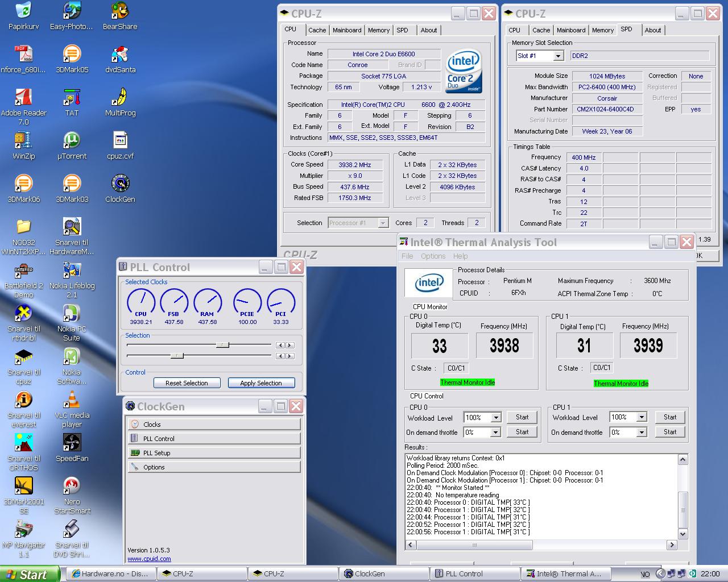Launch the Battlefield 2 Demo shortcut

pos(23,280)
